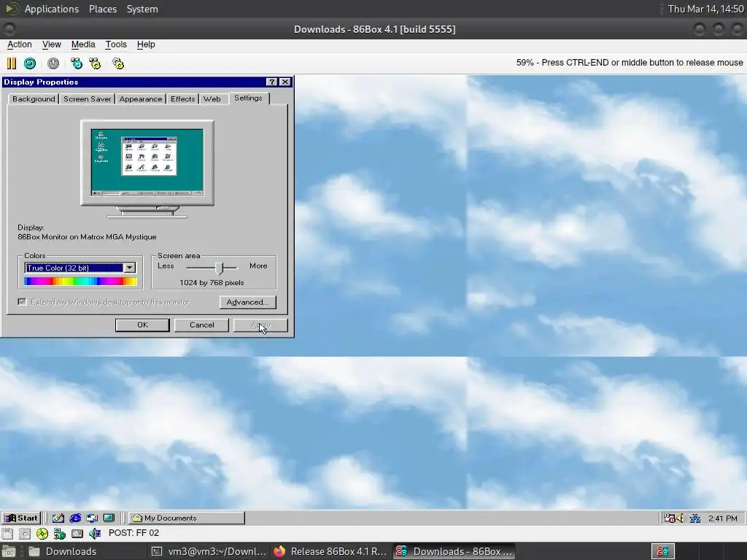Click the Windows taskbar clock
This screenshot has width=747, height=560.
722,518
